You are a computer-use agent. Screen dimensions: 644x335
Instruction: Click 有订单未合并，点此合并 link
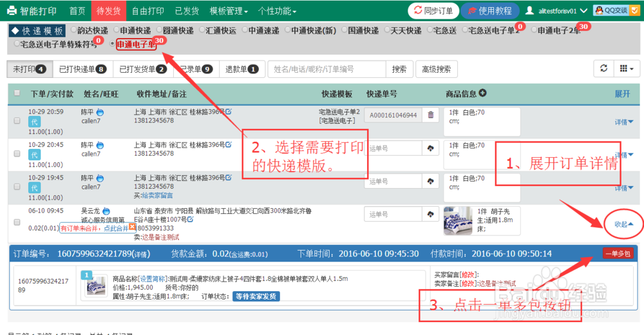tap(95, 228)
